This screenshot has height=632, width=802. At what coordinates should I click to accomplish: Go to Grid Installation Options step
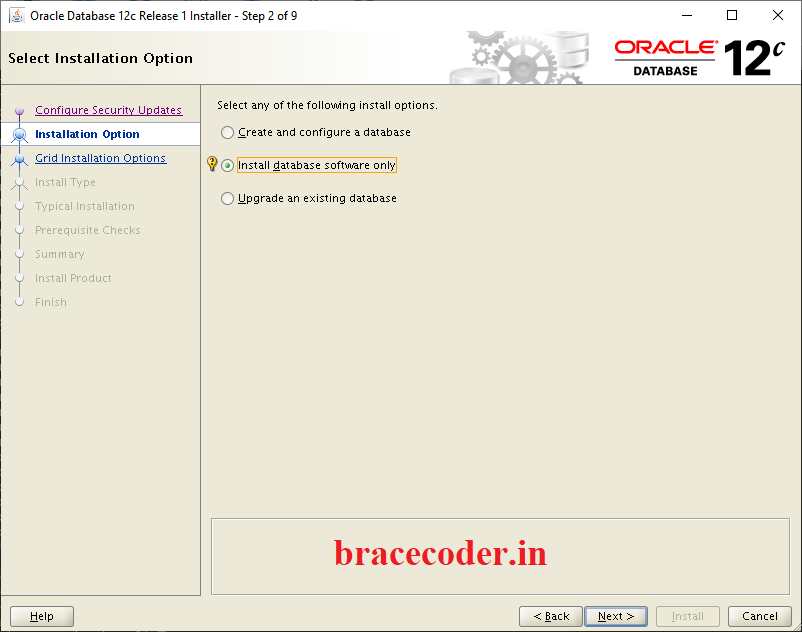100,158
